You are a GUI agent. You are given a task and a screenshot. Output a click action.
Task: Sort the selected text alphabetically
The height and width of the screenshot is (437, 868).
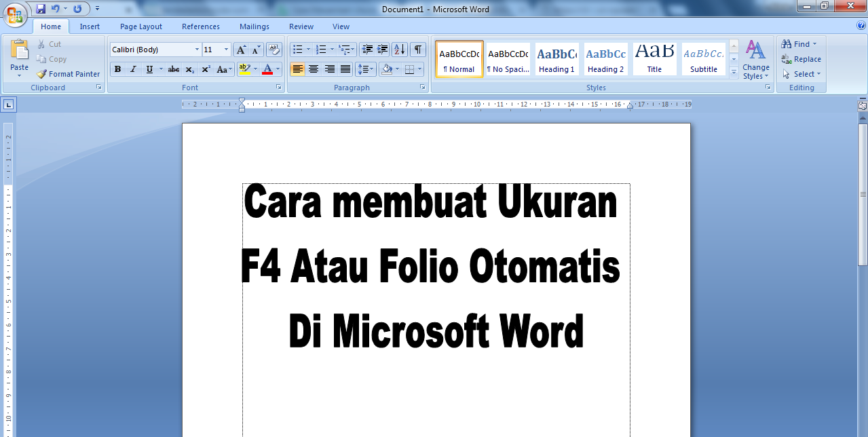(x=400, y=50)
